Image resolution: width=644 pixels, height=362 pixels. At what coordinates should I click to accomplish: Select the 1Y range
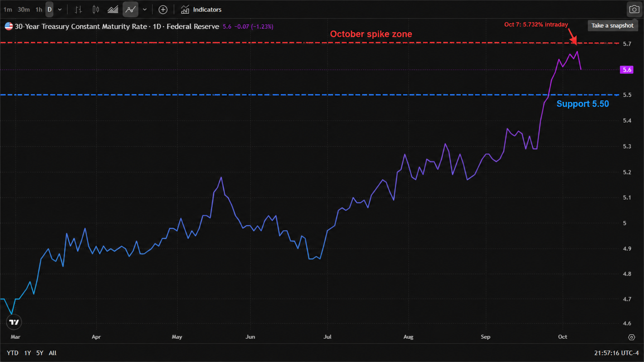point(28,353)
